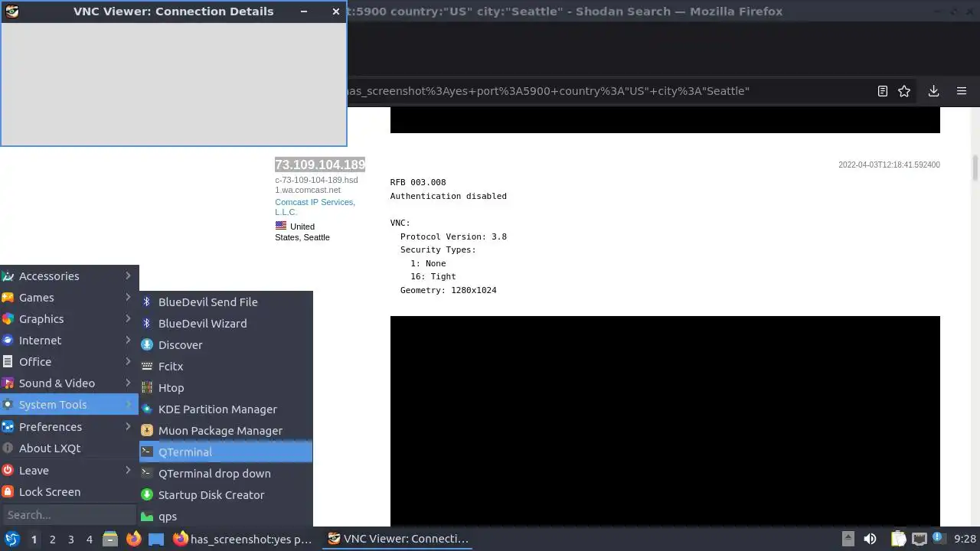Click the 'Authentication disabled' text
Image resolution: width=980 pixels, height=551 pixels.
coord(448,196)
